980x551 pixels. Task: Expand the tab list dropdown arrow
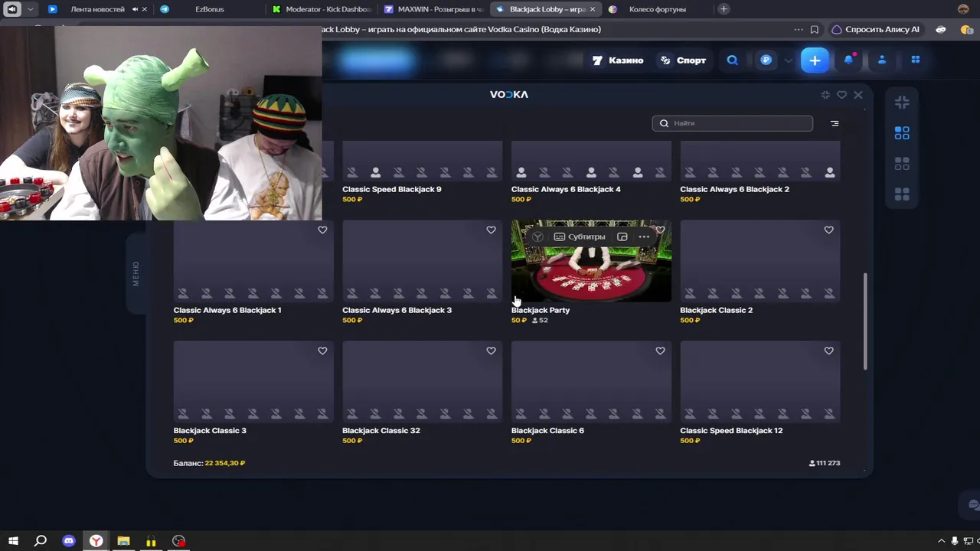click(31, 9)
